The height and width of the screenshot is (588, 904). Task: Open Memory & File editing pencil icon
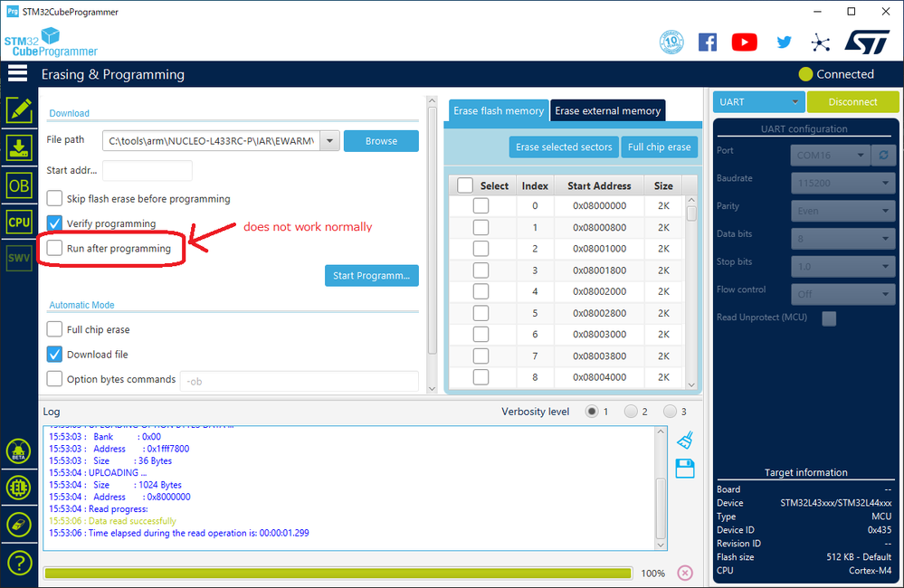coord(19,109)
